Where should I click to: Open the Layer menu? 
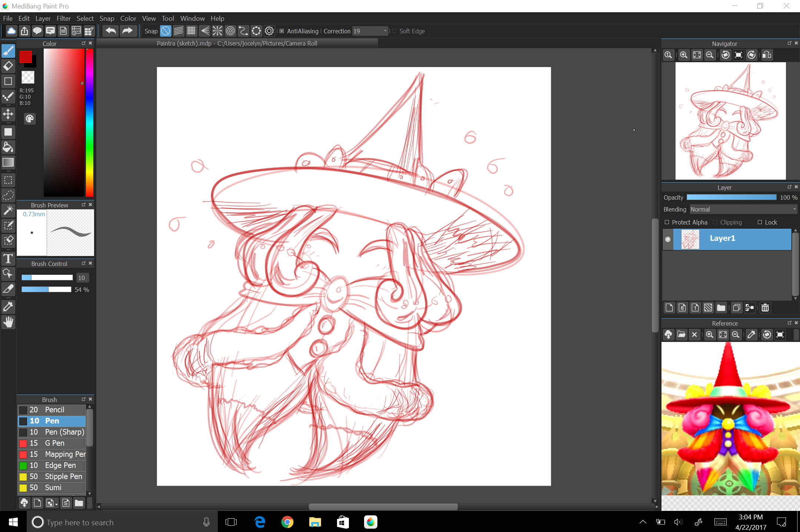[43, 18]
